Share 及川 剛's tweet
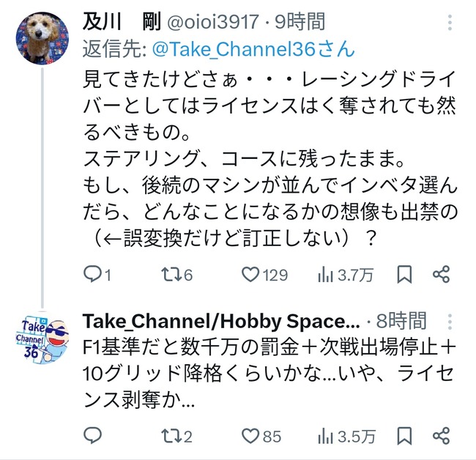Screen dimensions: 476x460 coord(441,275)
